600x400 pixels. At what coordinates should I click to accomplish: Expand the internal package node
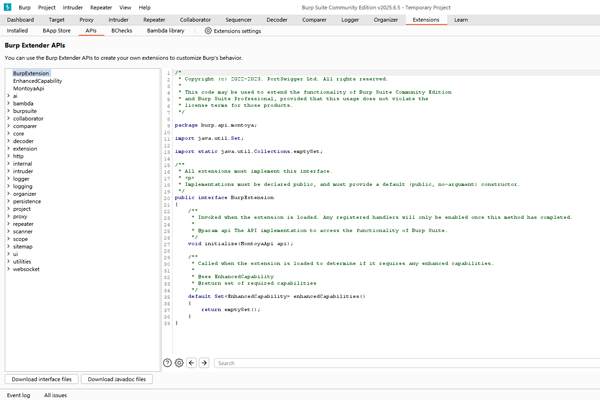pos(8,164)
